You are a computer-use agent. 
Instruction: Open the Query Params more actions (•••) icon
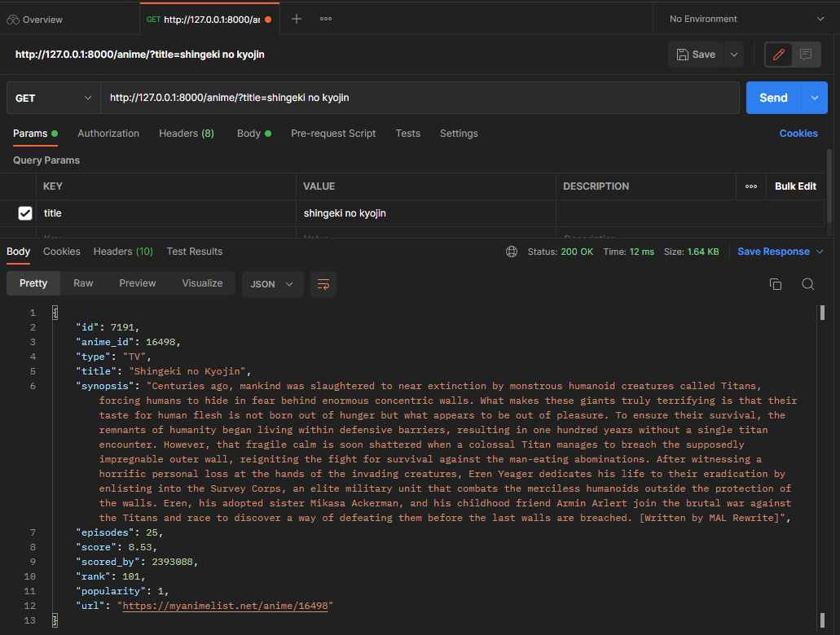click(x=751, y=186)
